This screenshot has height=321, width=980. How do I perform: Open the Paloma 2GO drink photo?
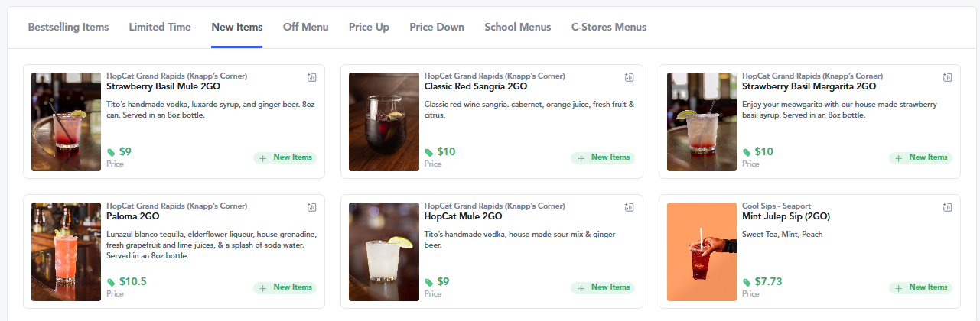(x=66, y=251)
